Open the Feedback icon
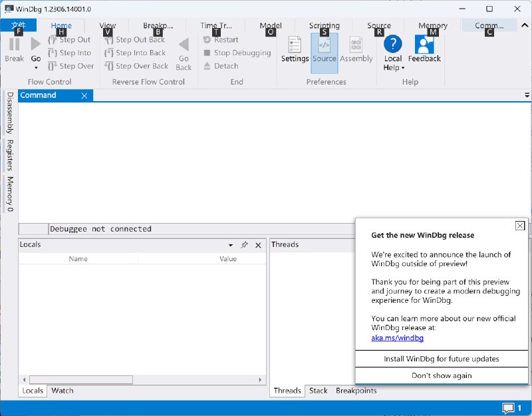Viewport: 532px width, 416px height. [x=424, y=44]
